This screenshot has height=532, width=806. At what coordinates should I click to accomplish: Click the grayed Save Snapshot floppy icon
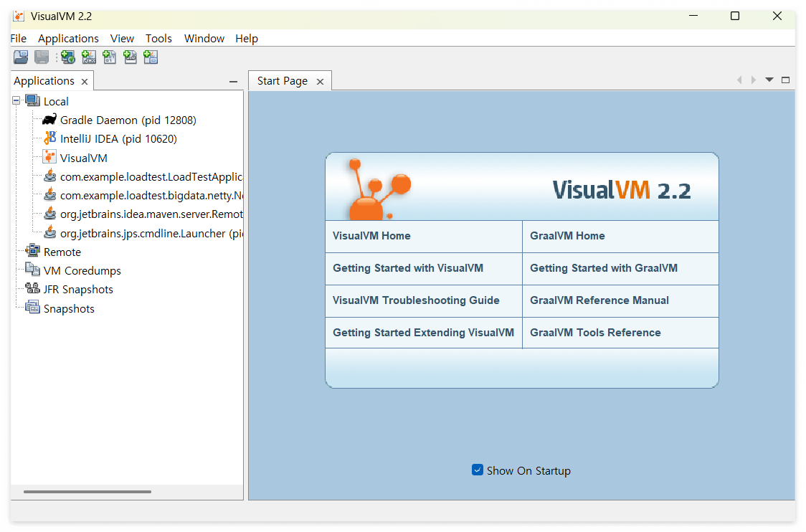click(42, 57)
